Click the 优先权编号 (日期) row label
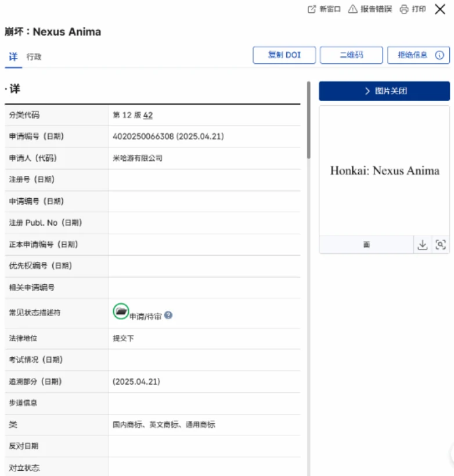The width and height of the screenshot is (454, 476). 40,266
